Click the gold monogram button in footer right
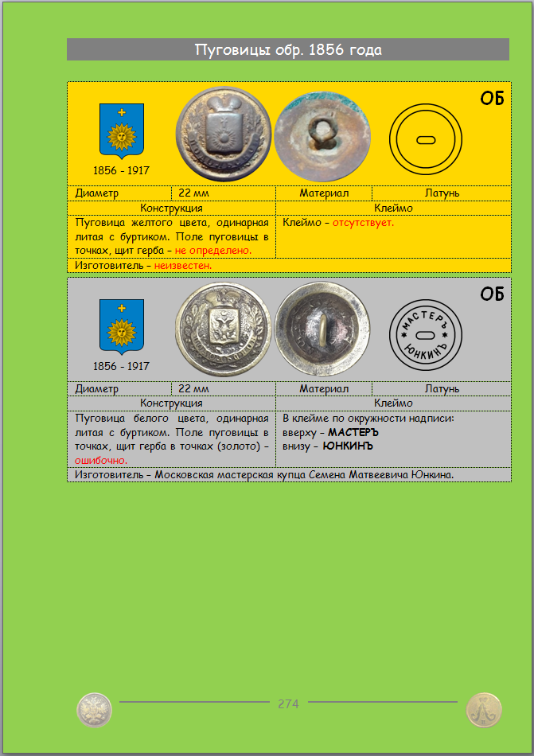This screenshot has height=756, width=534. (x=484, y=710)
